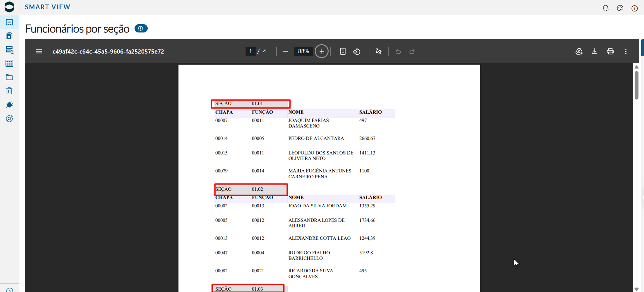Click the salary value 1355,29

pyautogui.click(x=367, y=206)
